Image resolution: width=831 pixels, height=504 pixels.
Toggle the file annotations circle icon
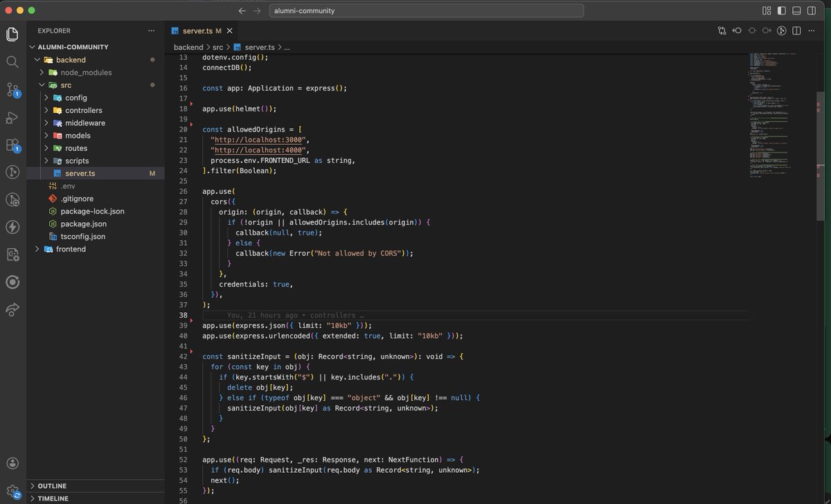point(752,30)
